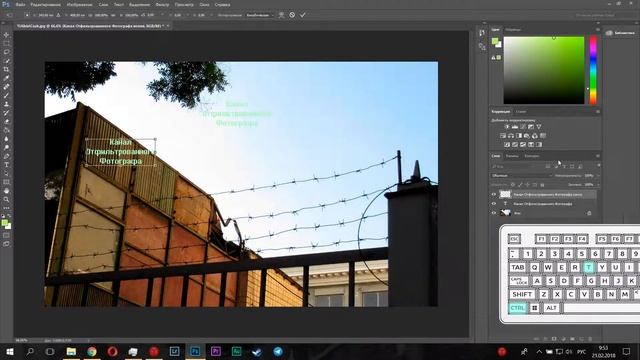Click lock position icon in Layers panel
Screen dimensions: 640x360
point(527,185)
